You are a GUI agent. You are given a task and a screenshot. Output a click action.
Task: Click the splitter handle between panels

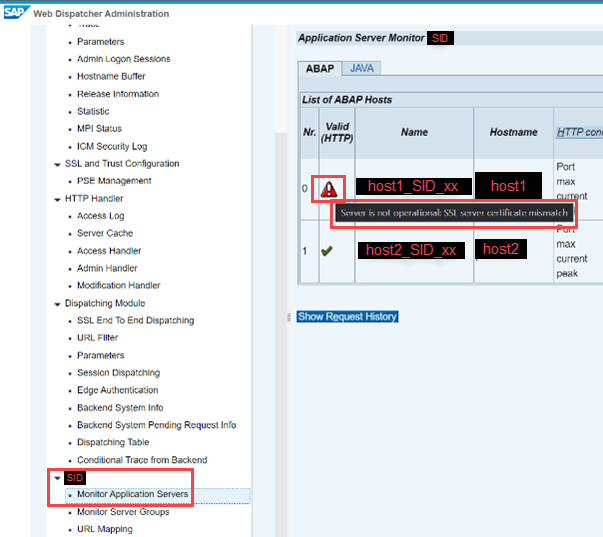[288, 317]
